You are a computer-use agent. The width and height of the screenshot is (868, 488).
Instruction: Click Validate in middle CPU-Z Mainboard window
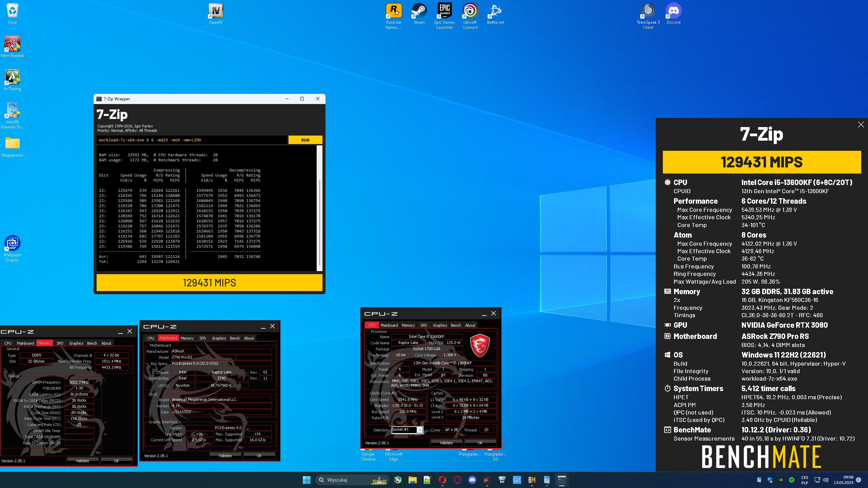click(225, 456)
